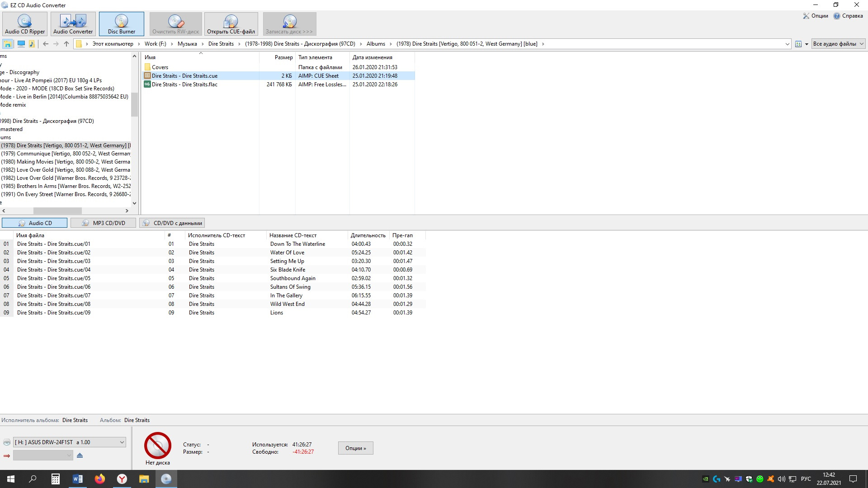Select track 08 Wild West End

coord(213,304)
